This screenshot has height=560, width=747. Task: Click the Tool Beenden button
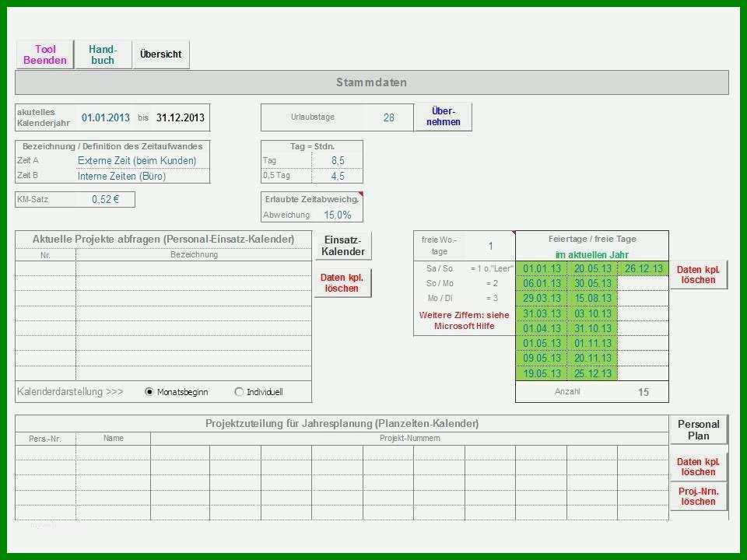point(45,54)
